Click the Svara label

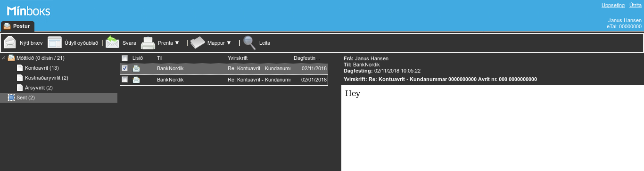(129, 43)
